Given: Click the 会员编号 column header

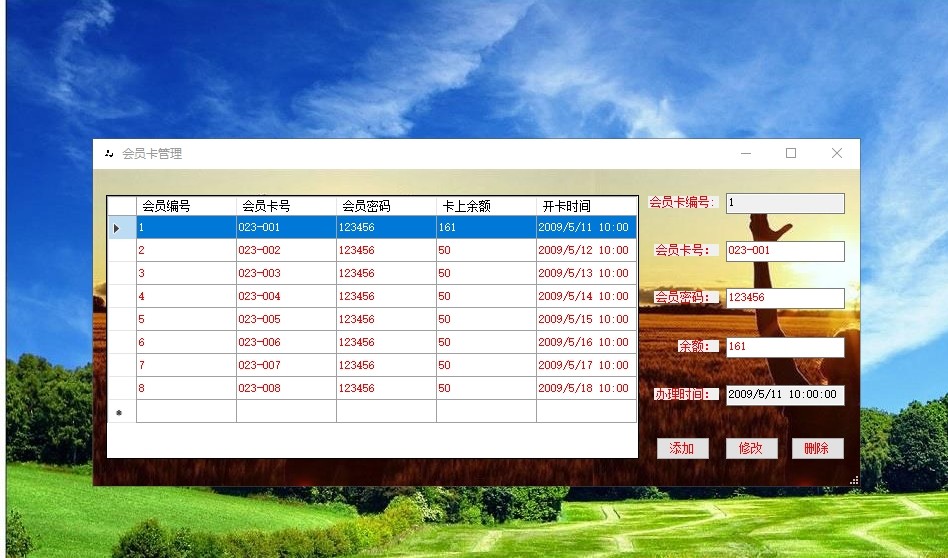Looking at the screenshot, I should click(x=186, y=206).
